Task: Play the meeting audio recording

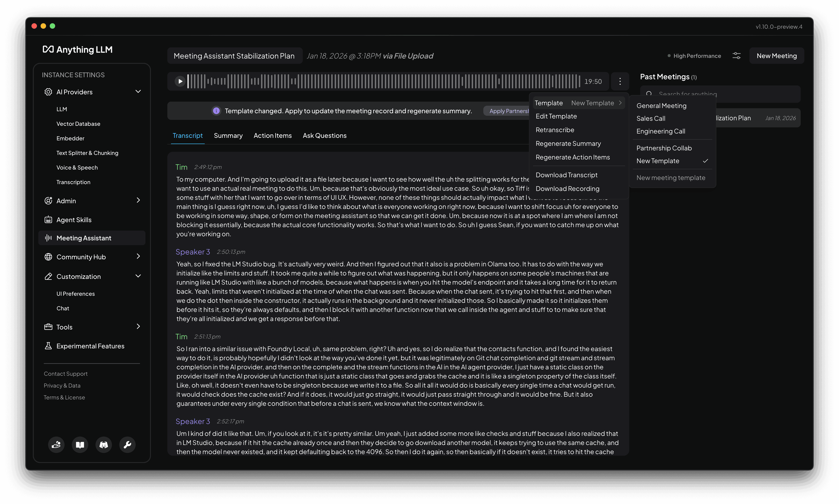Action: [x=180, y=82]
